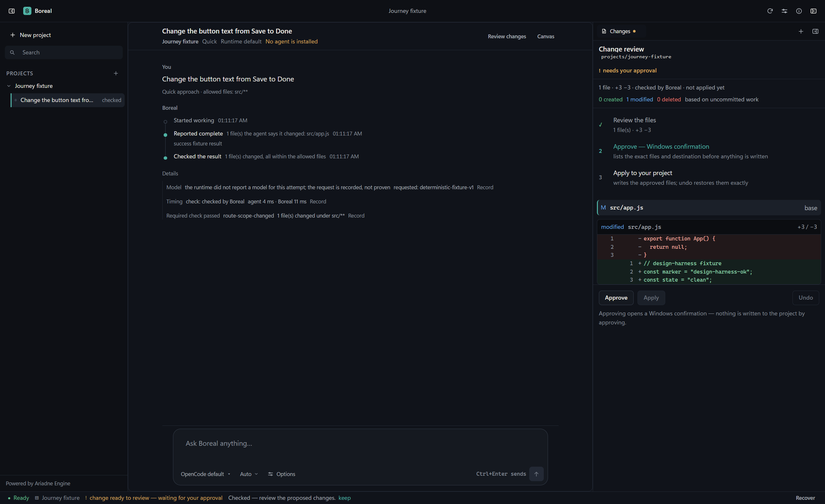Open the Auto mode dropdown
This screenshot has height=504, width=825.
249,474
